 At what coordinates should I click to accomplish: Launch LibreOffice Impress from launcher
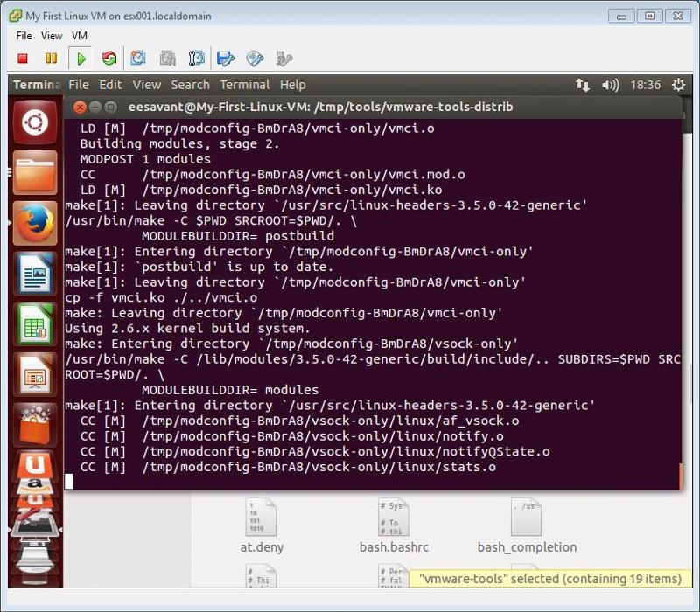35,374
